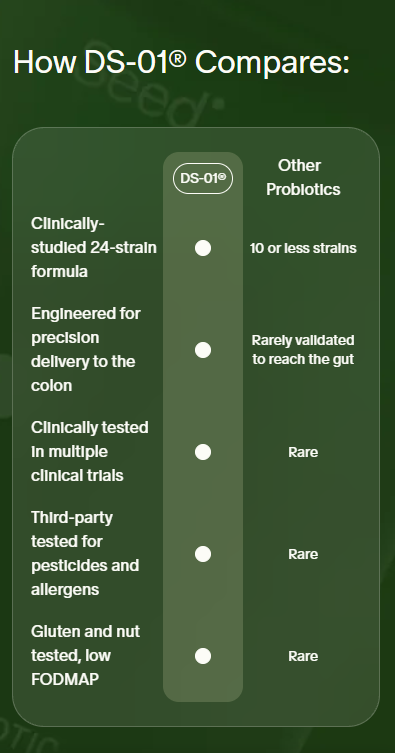Click the DS-01® pill badge header
This screenshot has width=395, height=753.
click(203, 178)
